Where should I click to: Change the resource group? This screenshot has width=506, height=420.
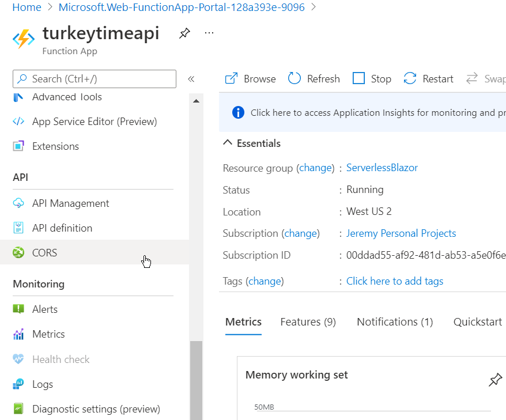point(315,168)
